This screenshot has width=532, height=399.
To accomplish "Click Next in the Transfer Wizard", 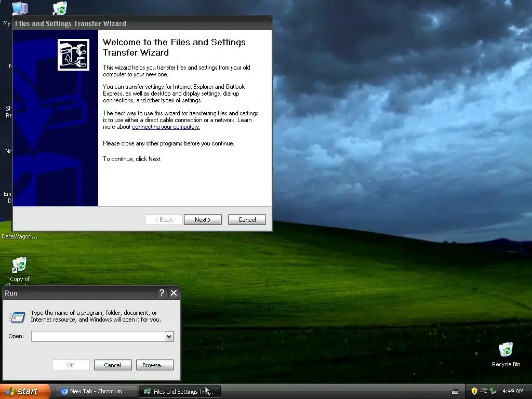I will click(x=203, y=220).
